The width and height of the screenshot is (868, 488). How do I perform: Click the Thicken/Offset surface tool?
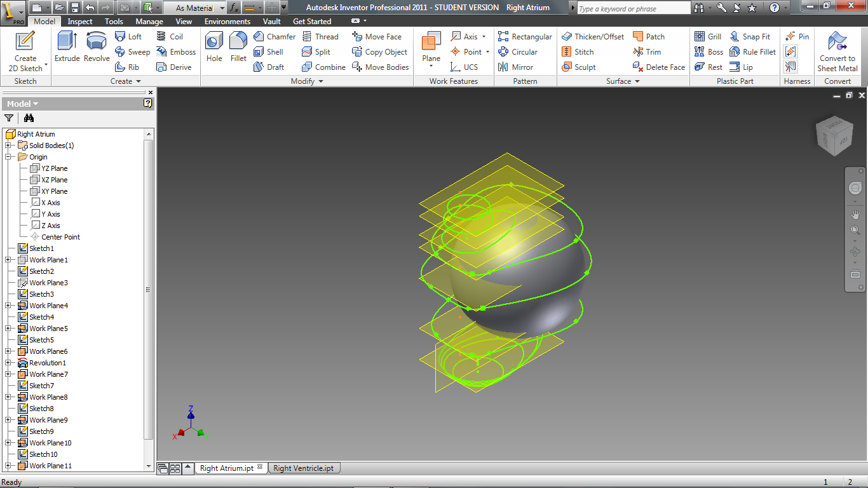tap(592, 37)
